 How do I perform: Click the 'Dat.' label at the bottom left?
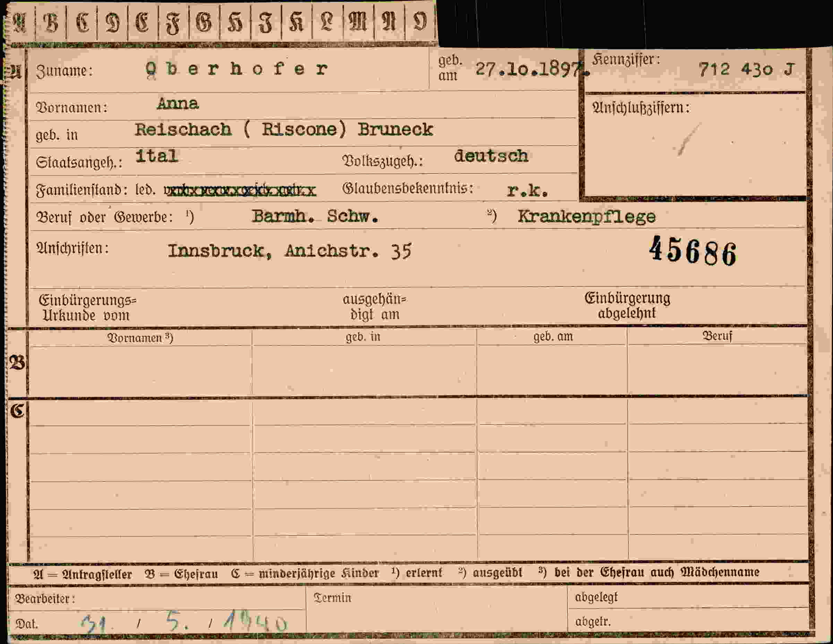(x=27, y=624)
